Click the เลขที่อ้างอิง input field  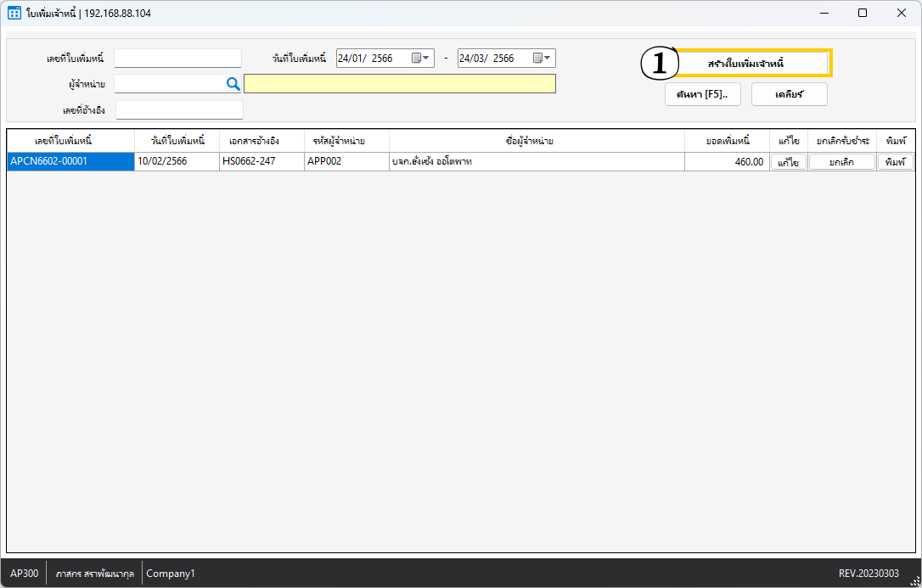(179, 110)
